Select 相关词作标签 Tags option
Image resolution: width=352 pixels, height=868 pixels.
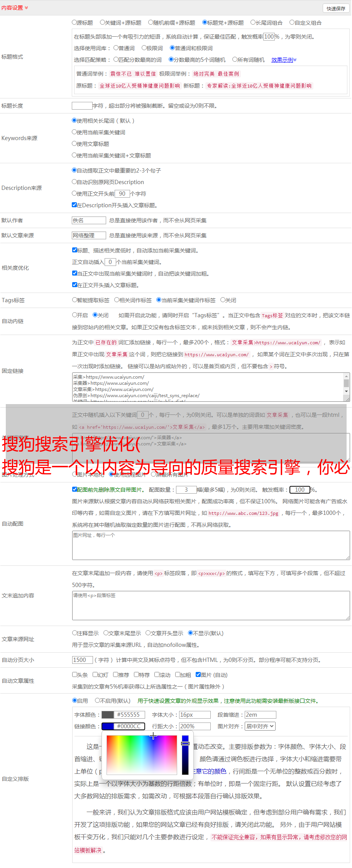tap(117, 300)
